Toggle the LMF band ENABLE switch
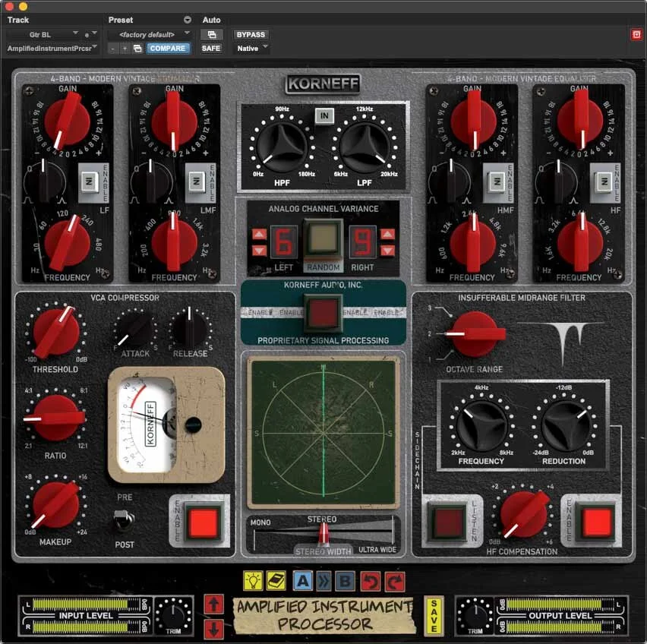The image size is (647, 644). click(x=197, y=182)
